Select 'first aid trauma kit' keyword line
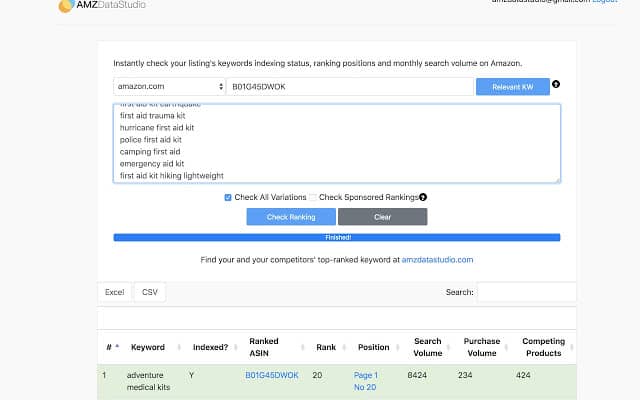 click(x=153, y=116)
